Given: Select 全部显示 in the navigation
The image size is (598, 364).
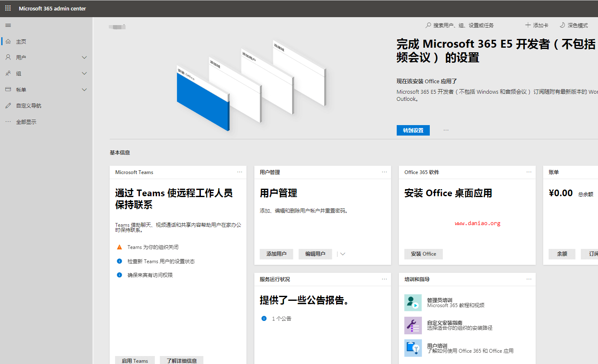Looking at the screenshot, I should (26, 122).
